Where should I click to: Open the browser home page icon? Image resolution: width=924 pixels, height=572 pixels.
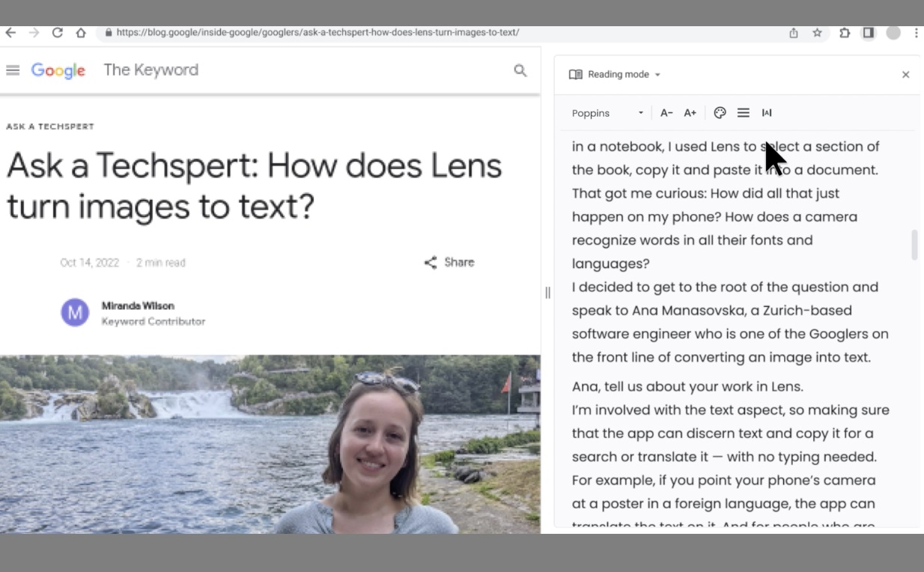click(x=80, y=33)
